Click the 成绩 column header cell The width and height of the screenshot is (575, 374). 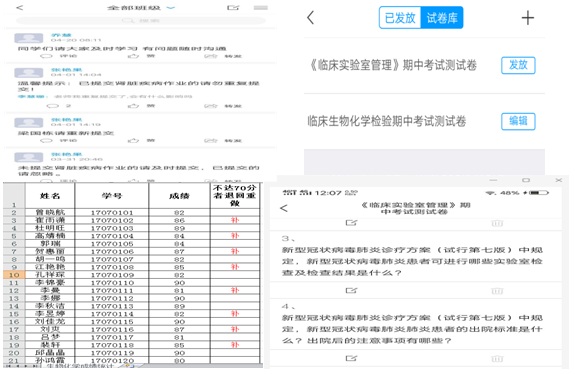[x=179, y=196]
